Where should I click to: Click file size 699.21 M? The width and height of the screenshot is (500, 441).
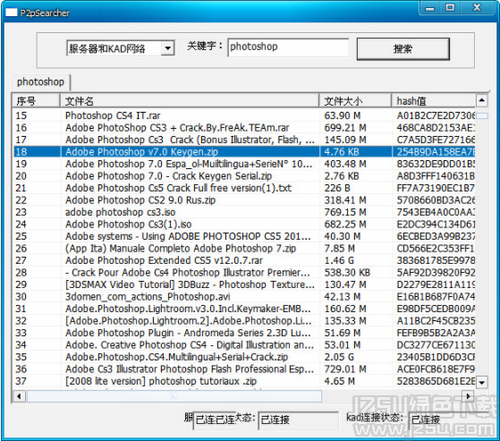[x=345, y=128]
